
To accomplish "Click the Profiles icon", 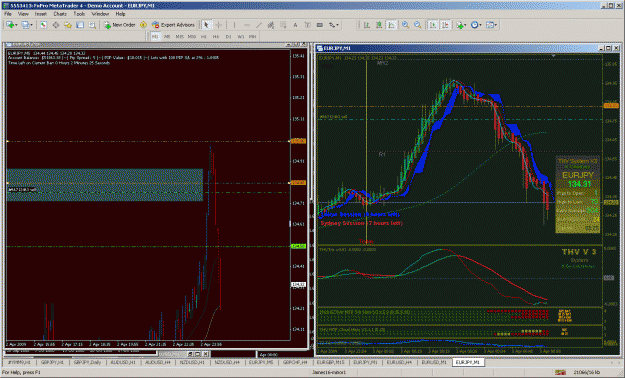I will 25,25.
